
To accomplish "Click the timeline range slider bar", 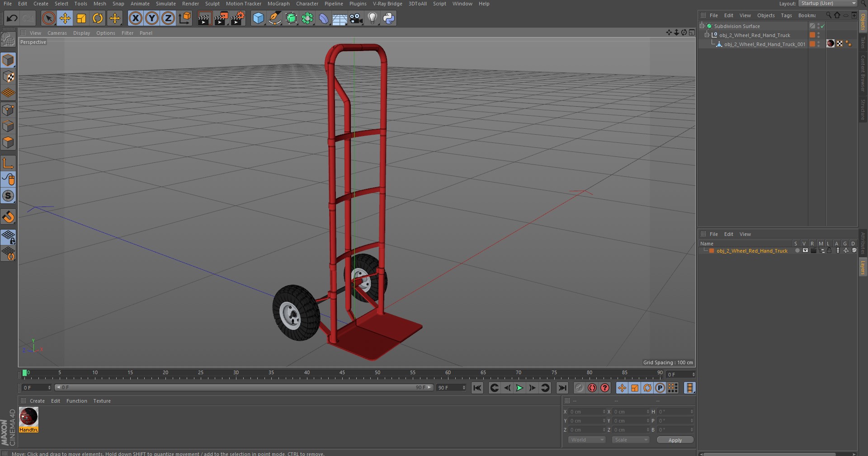I will 244,387.
